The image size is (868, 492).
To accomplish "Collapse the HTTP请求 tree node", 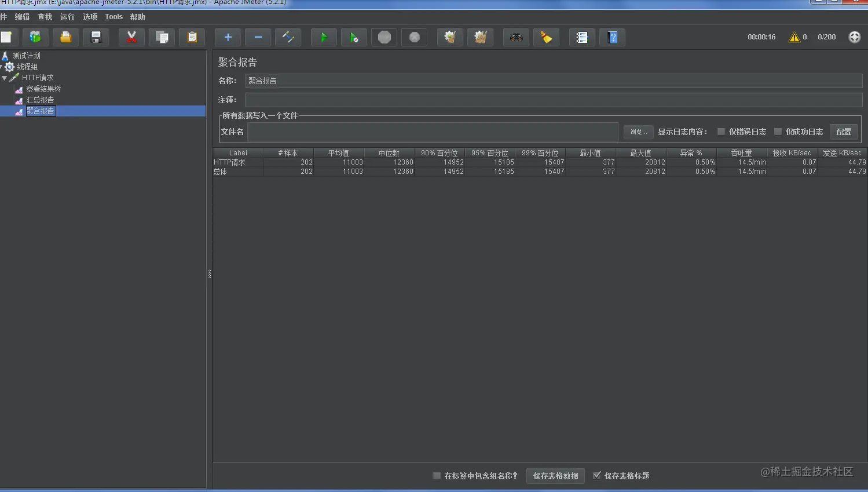I will coord(5,78).
